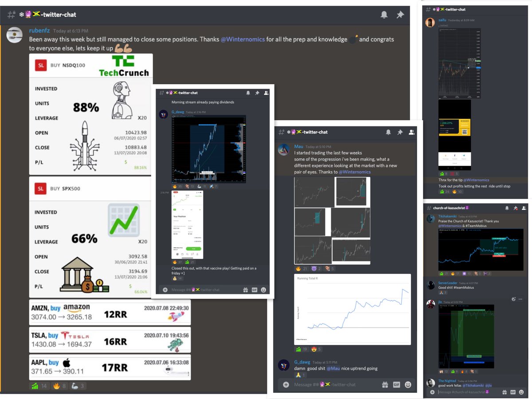Toggle muscle reaction with count 11
The height and width of the screenshot is (399, 532).
(202, 186)
